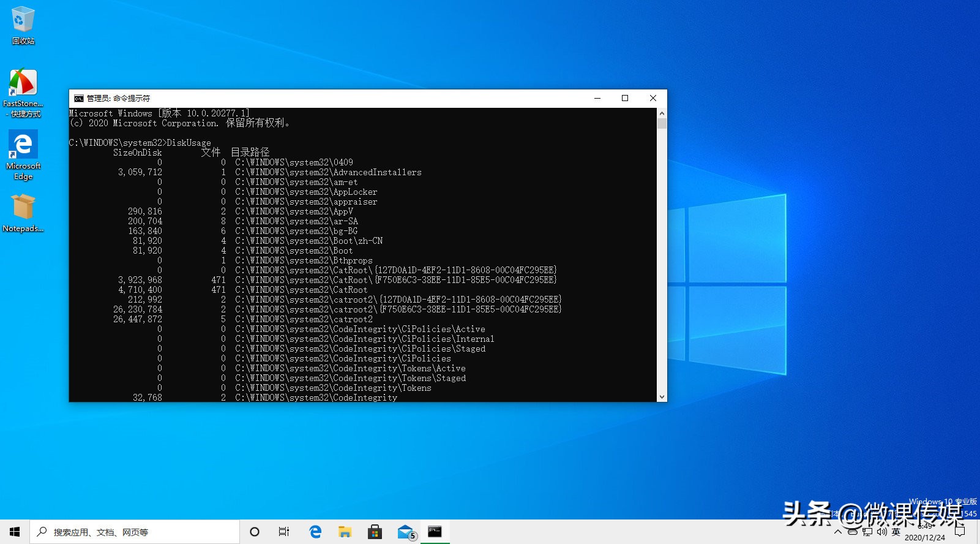Viewport: 980px width, 544px height.
Task: Maximize the Command Prompt window
Action: (x=625, y=98)
